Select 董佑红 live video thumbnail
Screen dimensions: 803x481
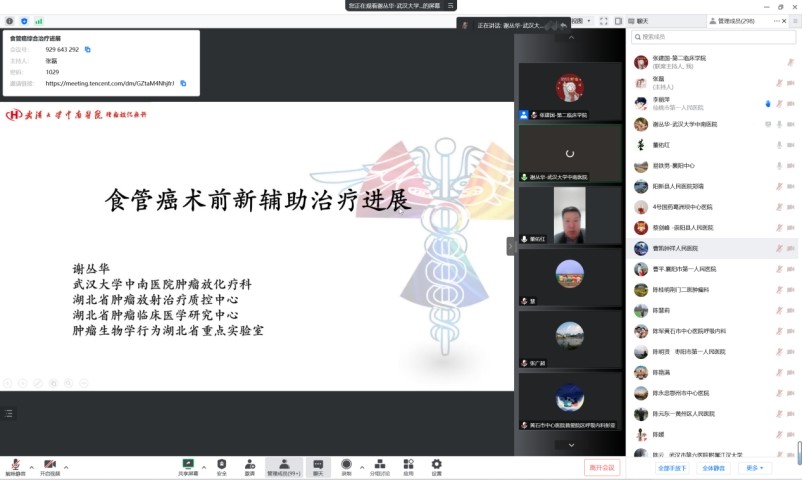click(570, 215)
